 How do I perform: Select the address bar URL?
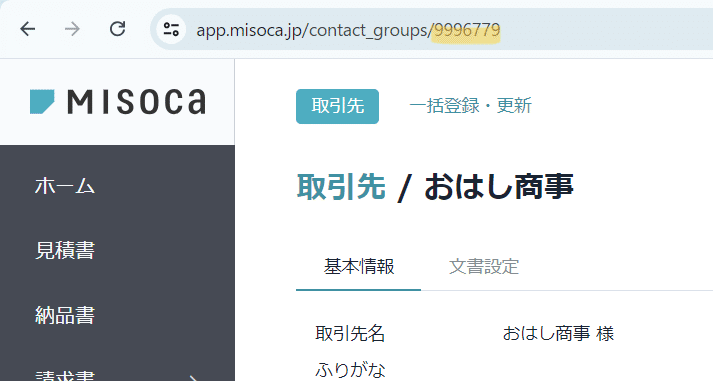click(x=348, y=30)
